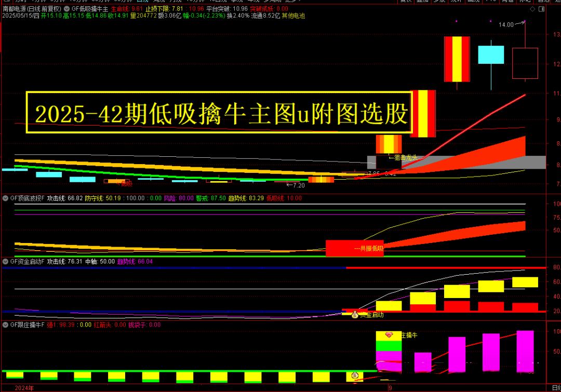Toggle 叠加 overlay mode
Viewport: 561px width, 392px height.
click(x=422, y=2)
